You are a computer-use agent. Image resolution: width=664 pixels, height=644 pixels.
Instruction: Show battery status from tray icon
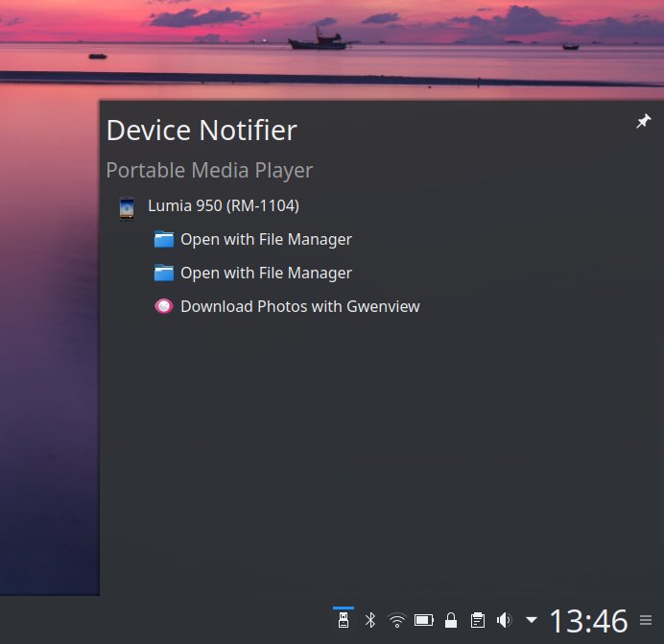pos(423,620)
